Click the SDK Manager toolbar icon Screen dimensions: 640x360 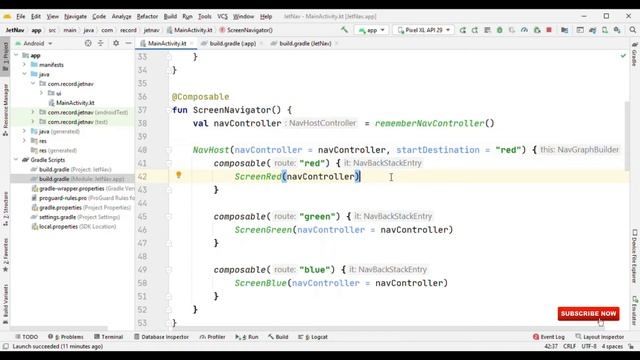click(617, 30)
